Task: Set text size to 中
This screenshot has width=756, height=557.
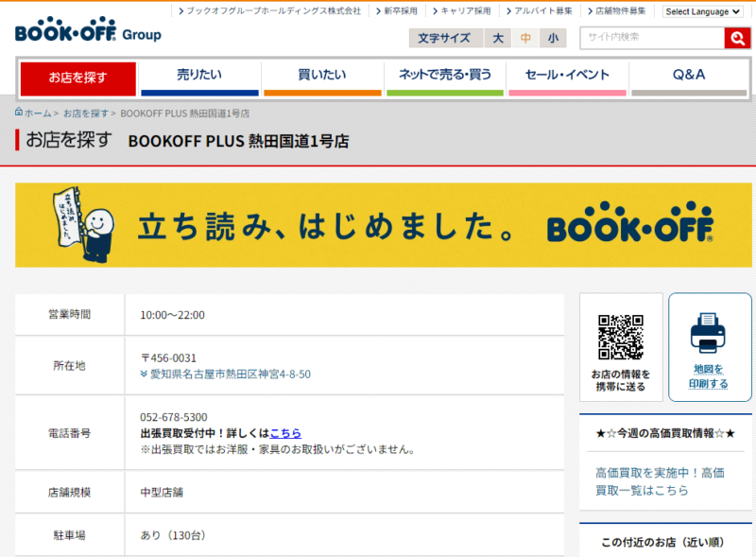Action: coord(525,38)
